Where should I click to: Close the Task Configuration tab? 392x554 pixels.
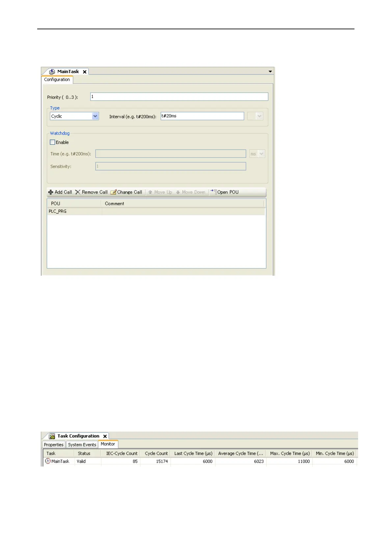[x=105, y=436]
